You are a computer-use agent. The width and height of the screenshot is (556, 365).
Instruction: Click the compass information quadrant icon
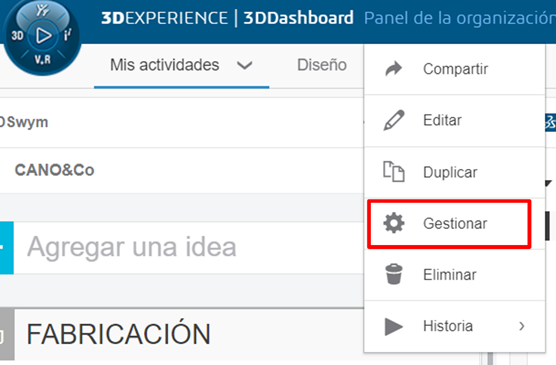click(x=67, y=35)
